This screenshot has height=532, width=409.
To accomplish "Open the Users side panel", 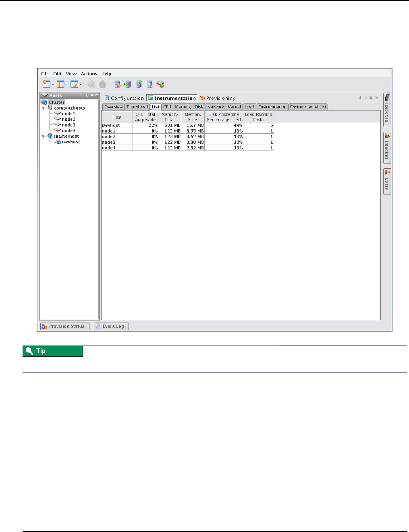I will coord(387,181).
